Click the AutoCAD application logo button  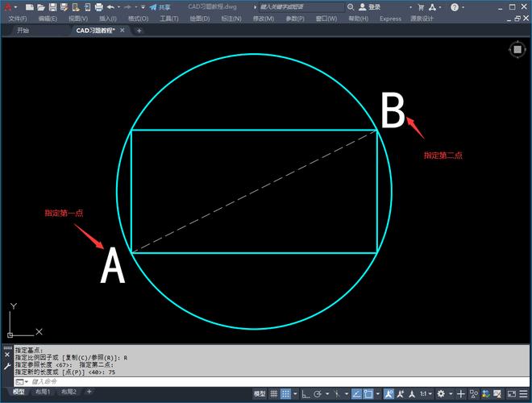pyautogui.click(x=8, y=6)
